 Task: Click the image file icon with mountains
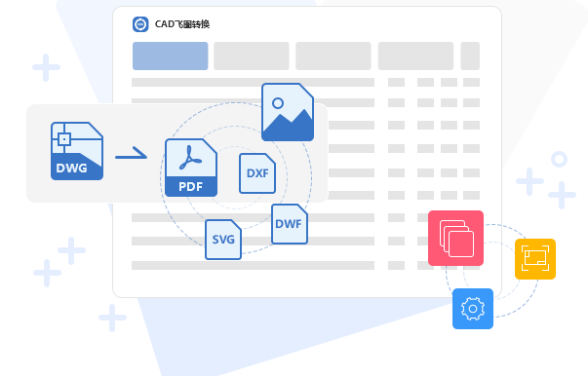pos(288,112)
